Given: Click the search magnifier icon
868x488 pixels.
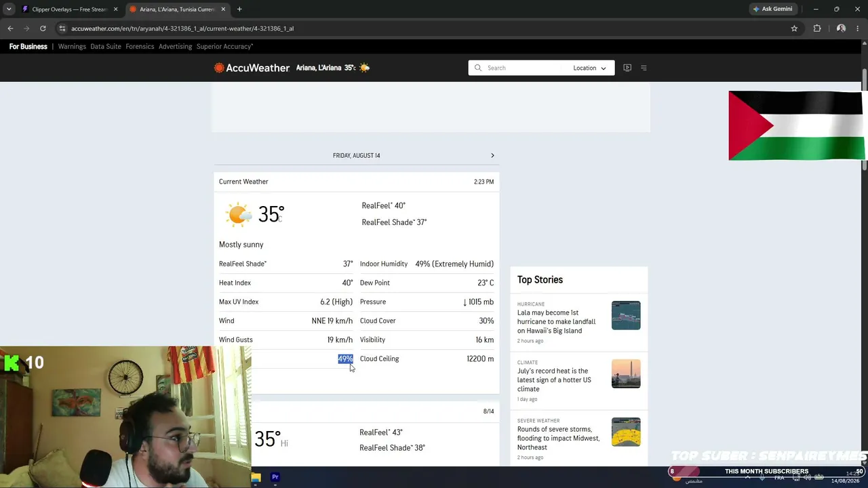Looking at the screenshot, I should (477, 68).
